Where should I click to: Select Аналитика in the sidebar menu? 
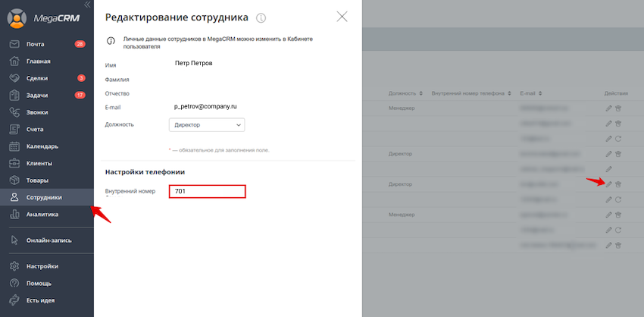(47, 214)
